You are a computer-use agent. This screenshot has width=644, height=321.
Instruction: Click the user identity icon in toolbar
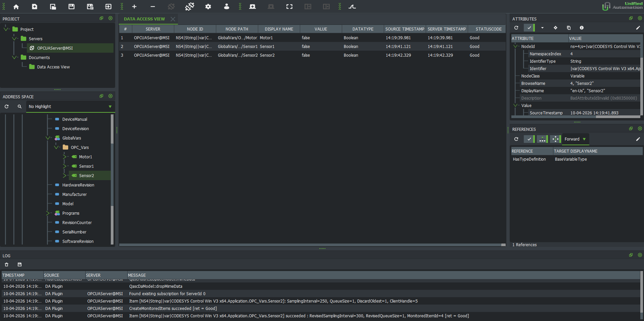tap(227, 7)
